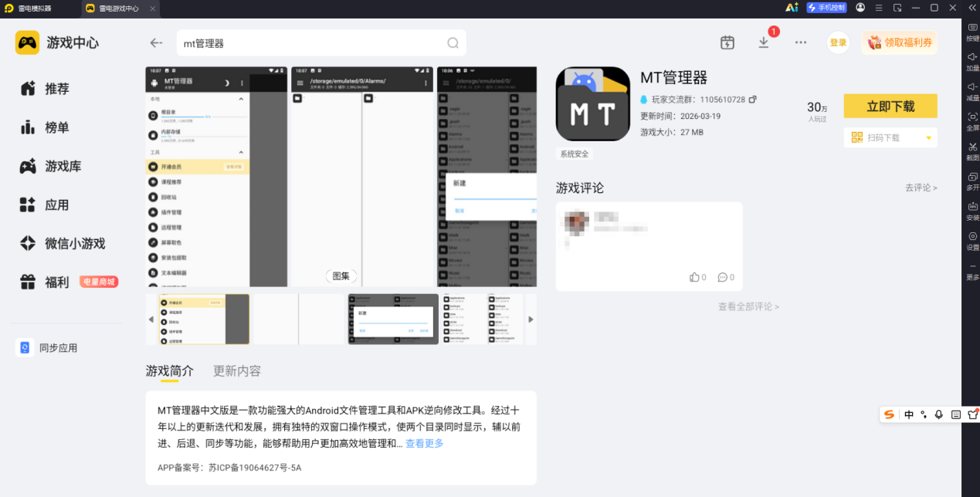Select the 游戏简介 tab
Screen dimensions: 980x497
(170, 371)
